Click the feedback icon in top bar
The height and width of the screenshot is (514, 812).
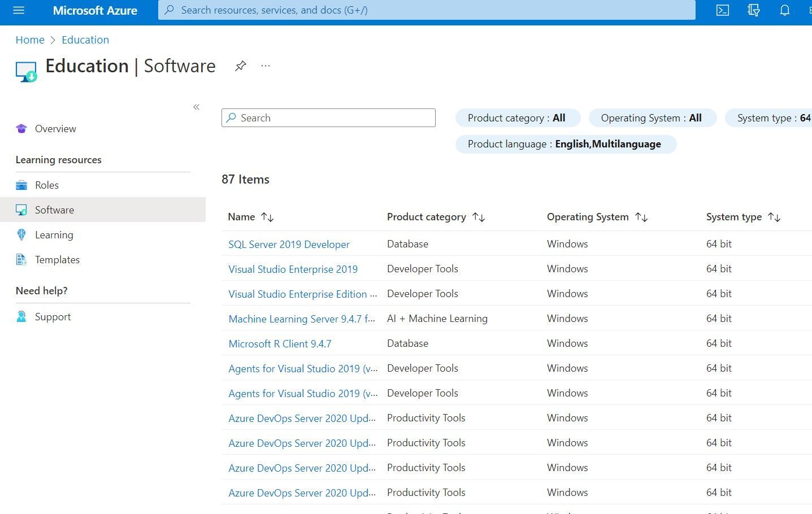[x=753, y=10]
